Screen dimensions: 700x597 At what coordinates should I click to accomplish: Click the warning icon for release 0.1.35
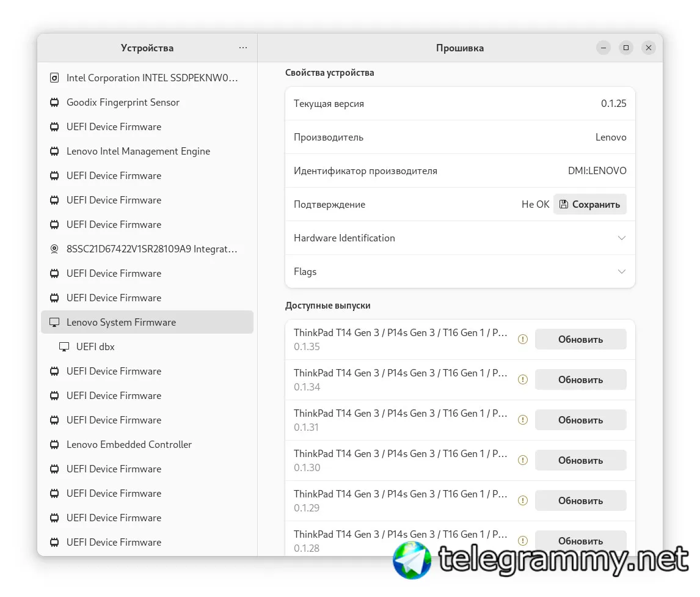523,339
